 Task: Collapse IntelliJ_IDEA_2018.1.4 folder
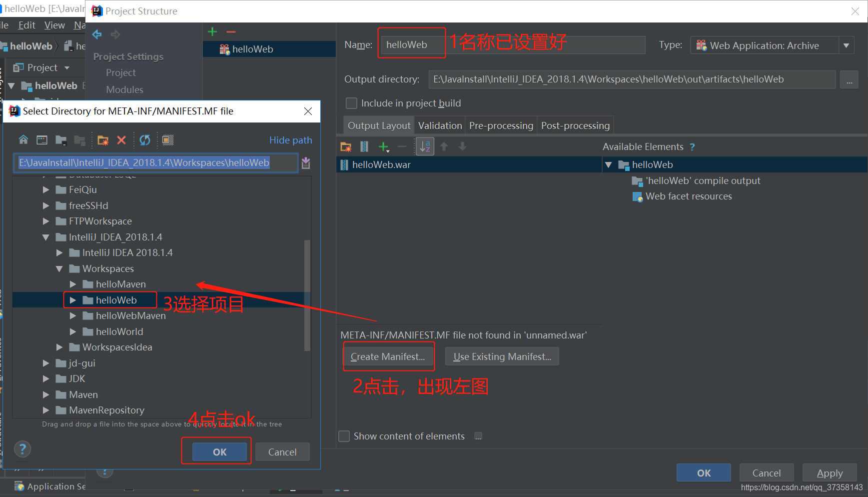[46, 237]
